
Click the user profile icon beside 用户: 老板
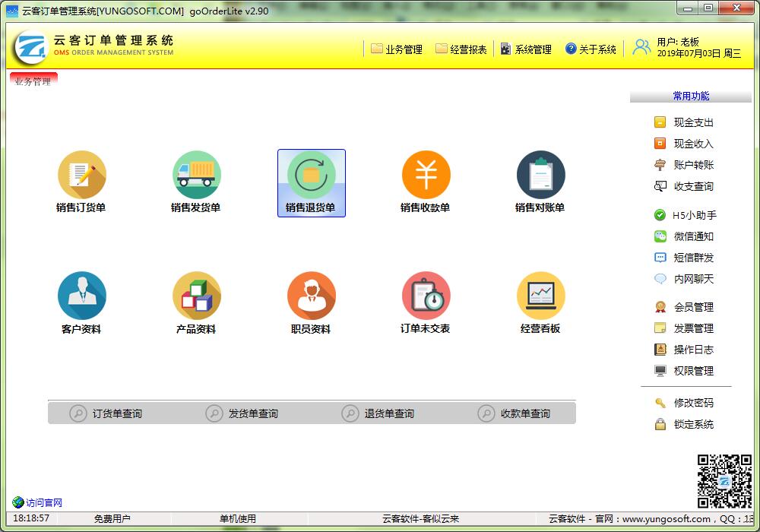click(x=641, y=47)
